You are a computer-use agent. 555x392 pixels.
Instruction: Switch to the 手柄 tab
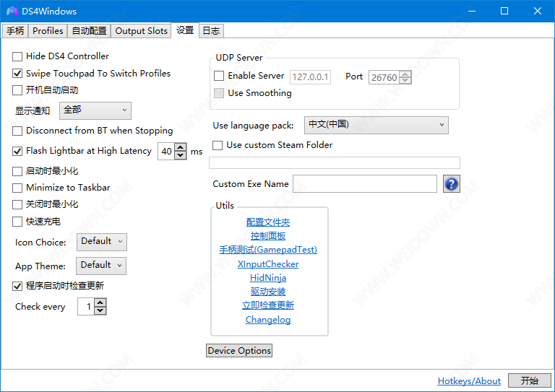[15, 31]
